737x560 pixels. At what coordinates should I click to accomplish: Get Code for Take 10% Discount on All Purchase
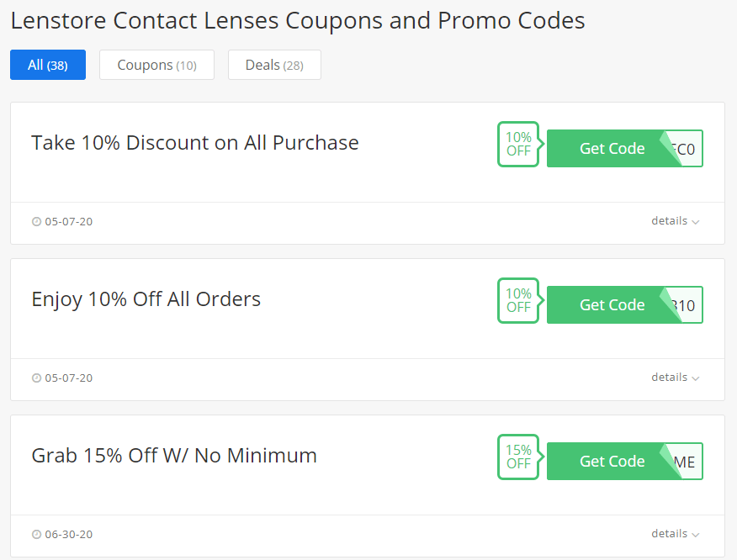click(x=612, y=149)
